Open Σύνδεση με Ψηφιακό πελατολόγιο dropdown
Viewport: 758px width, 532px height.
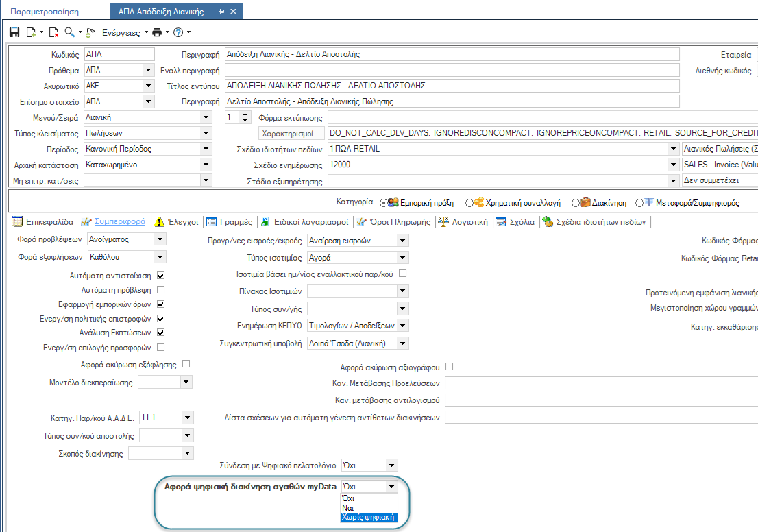point(391,465)
